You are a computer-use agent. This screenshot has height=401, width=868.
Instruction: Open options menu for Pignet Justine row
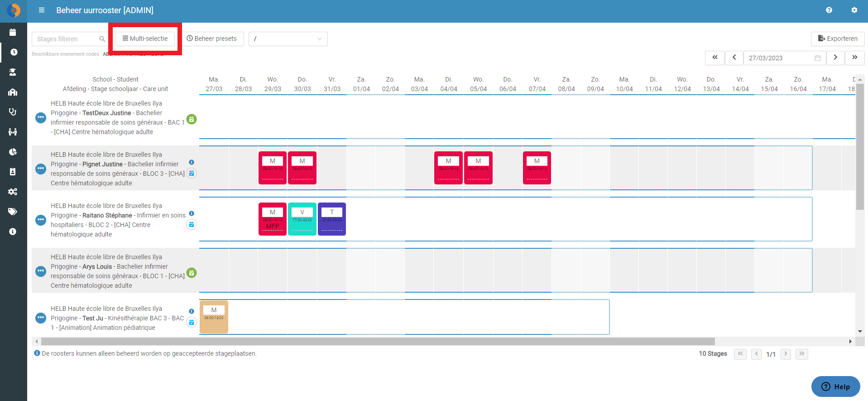[x=41, y=169]
